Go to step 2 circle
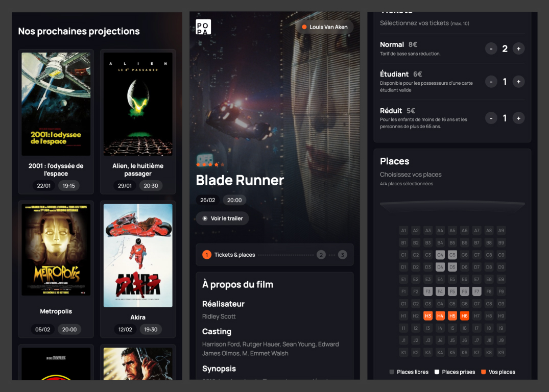 (321, 255)
